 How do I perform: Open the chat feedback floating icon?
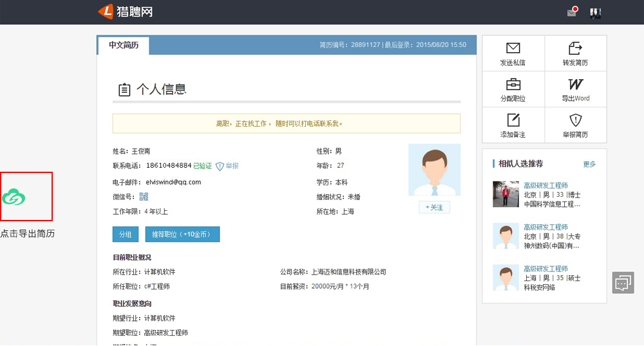pyautogui.click(x=623, y=282)
